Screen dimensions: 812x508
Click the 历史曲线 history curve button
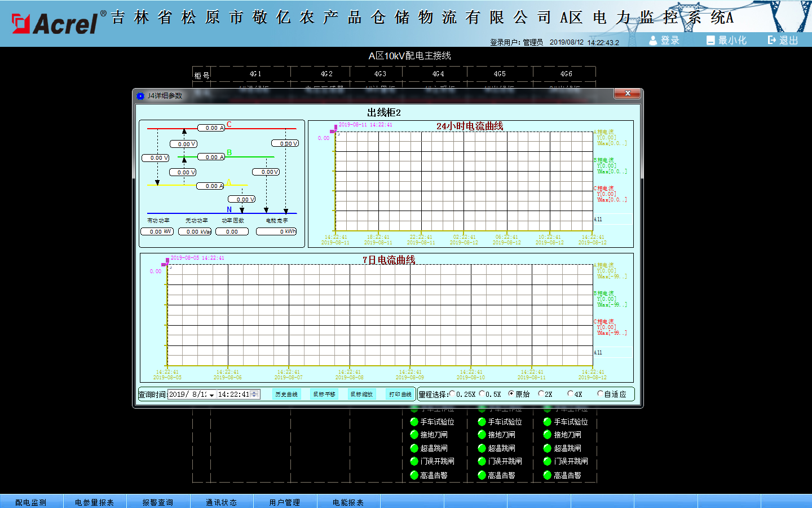click(x=286, y=394)
